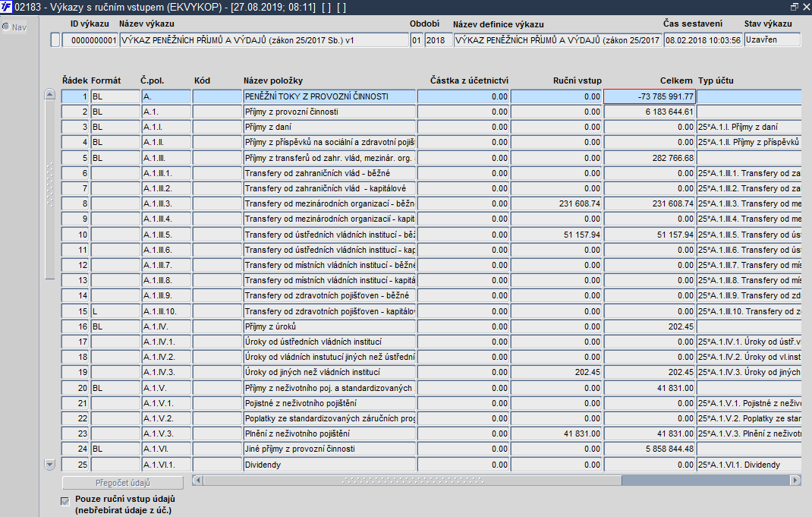Click Čas sestavení field 08.02.2018 10:03:56
Screen dimensions: 812x517
coord(703,40)
